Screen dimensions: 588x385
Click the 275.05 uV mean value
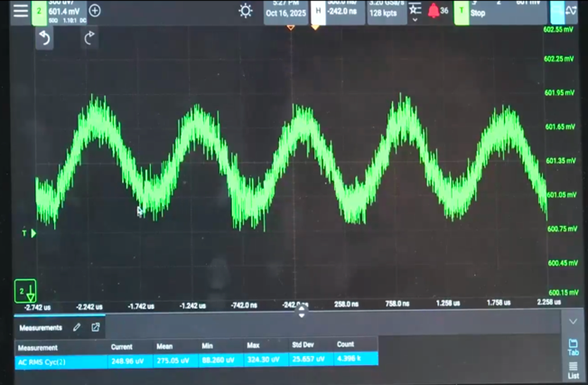click(173, 361)
